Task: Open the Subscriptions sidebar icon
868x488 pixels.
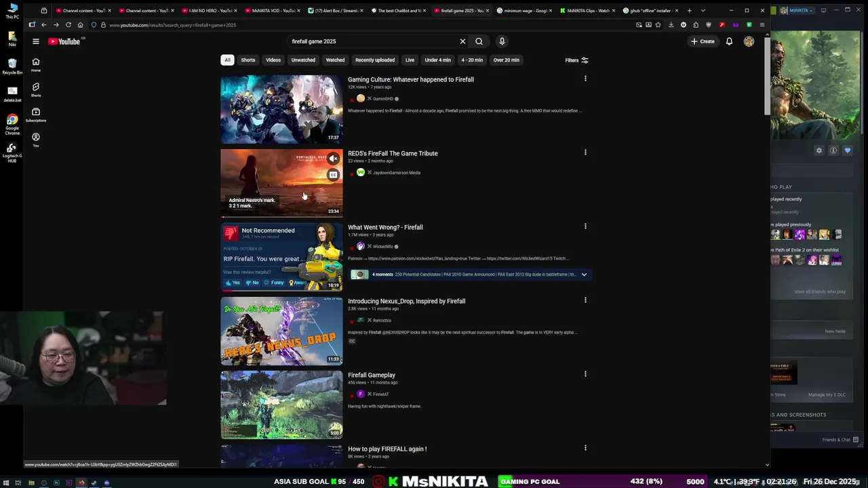Action: click(x=36, y=115)
